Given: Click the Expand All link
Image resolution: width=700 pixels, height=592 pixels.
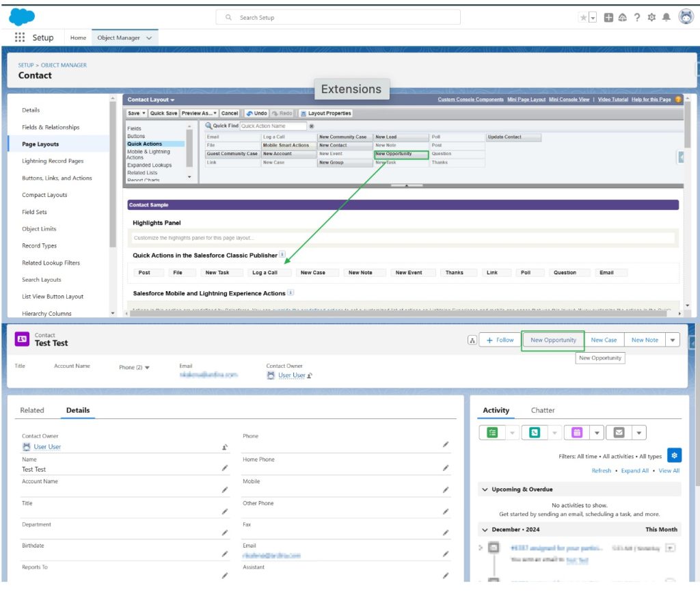Looking at the screenshot, I should 634,471.
